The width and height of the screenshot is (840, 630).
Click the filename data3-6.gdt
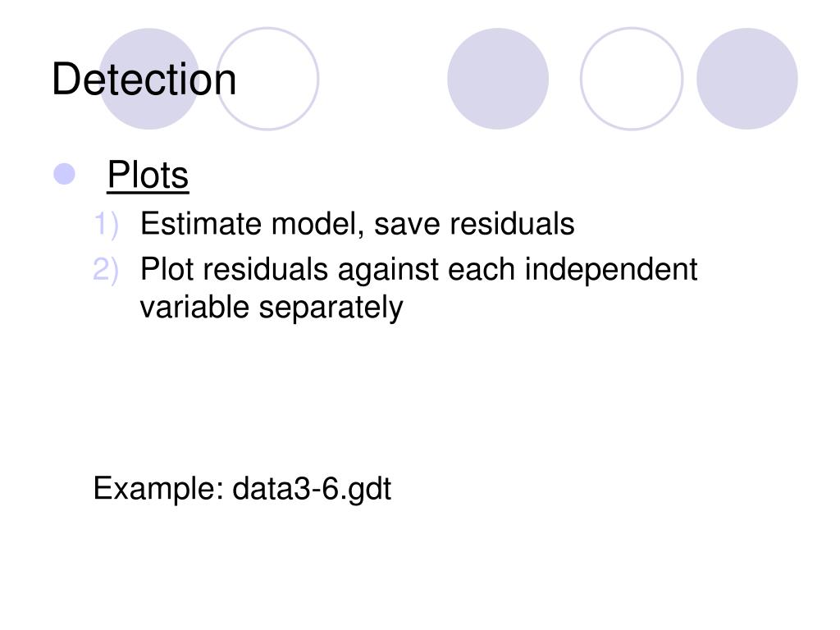(312, 489)
